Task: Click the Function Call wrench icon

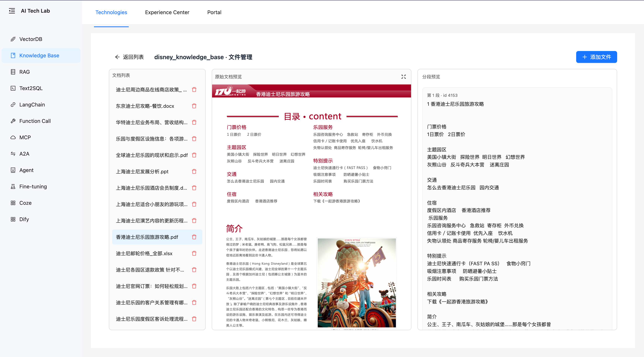Action: coord(13,121)
